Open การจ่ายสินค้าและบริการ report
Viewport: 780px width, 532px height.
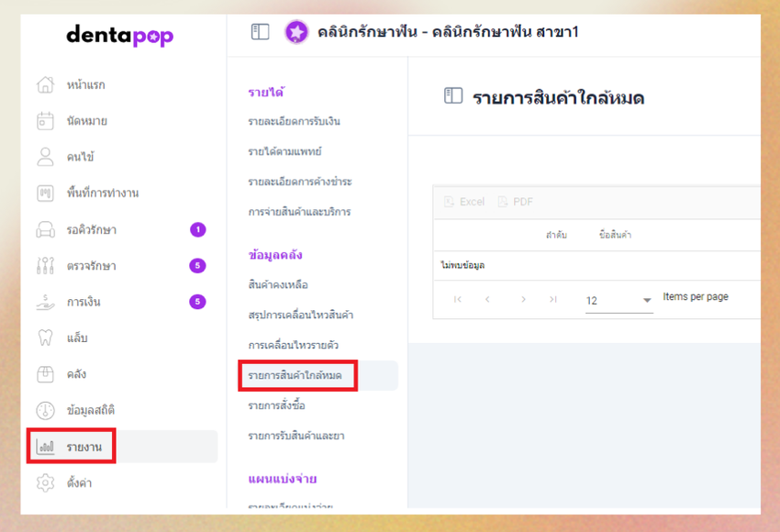(299, 212)
